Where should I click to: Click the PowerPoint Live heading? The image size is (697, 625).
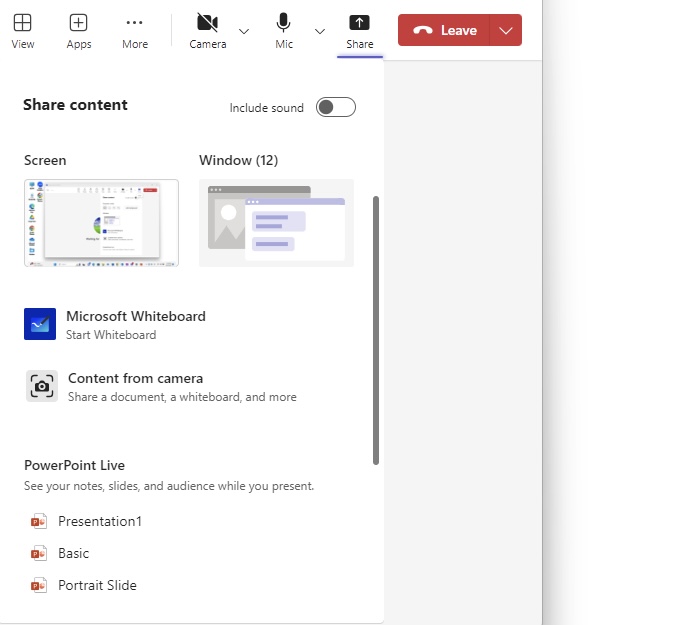tap(74, 465)
